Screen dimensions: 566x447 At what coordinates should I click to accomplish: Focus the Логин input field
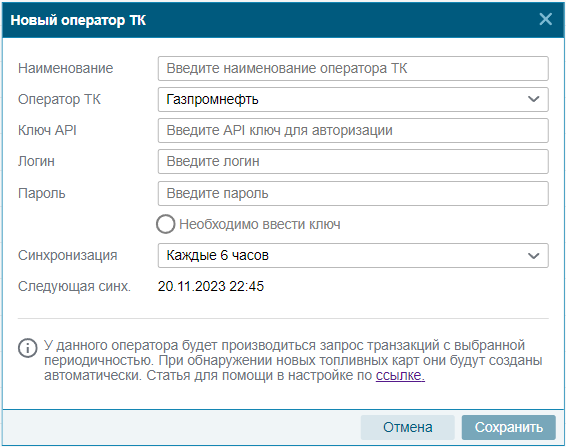coord(353,161)
